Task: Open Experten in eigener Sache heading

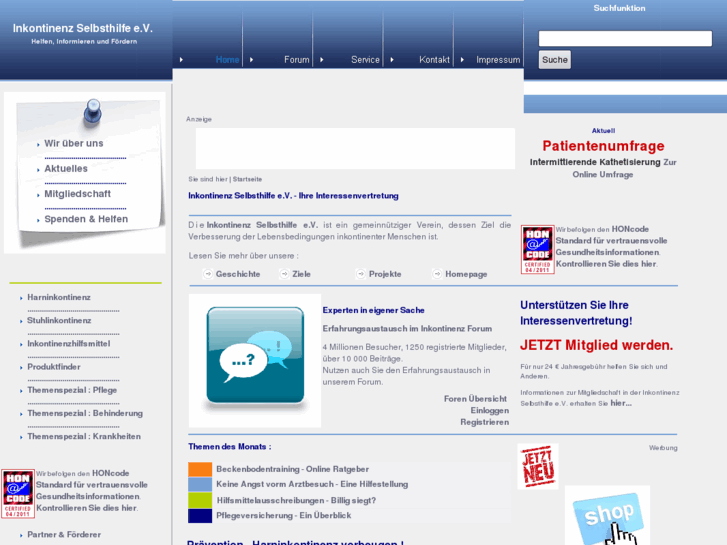Action: 373,310
